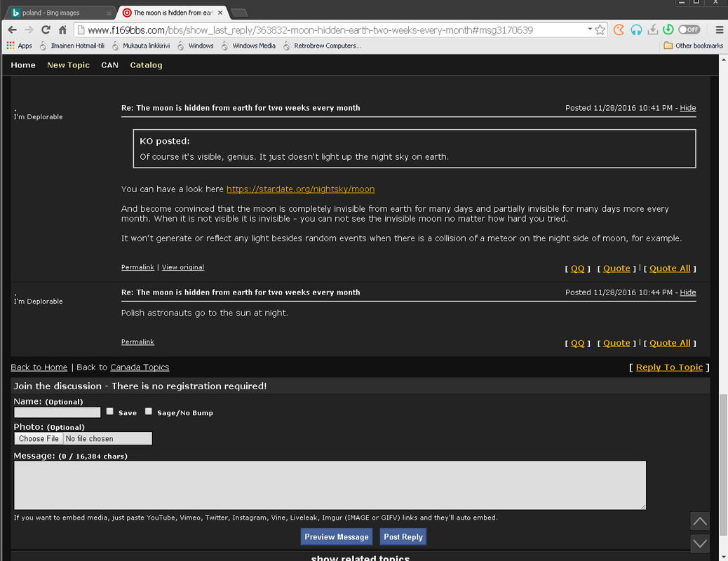Close the 'The moon is hidden' tab
This screenshot has height=561, width=728.
click(220, 13)
